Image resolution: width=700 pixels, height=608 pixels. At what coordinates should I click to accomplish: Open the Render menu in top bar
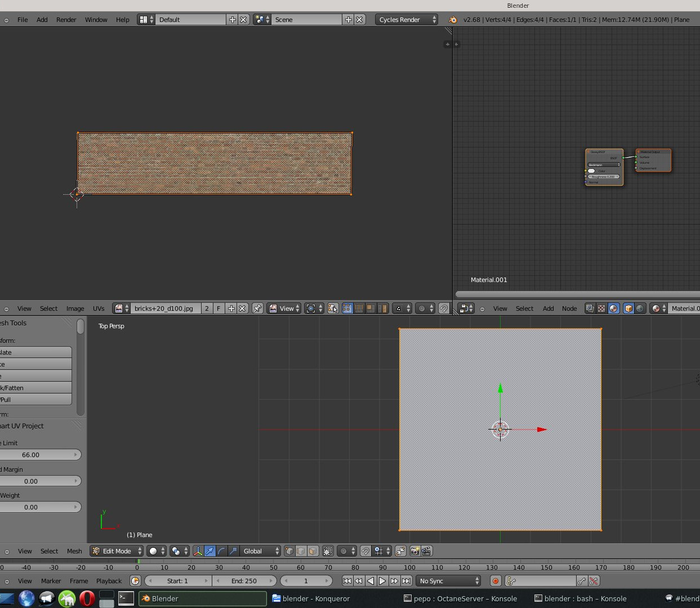click(66, 20)
